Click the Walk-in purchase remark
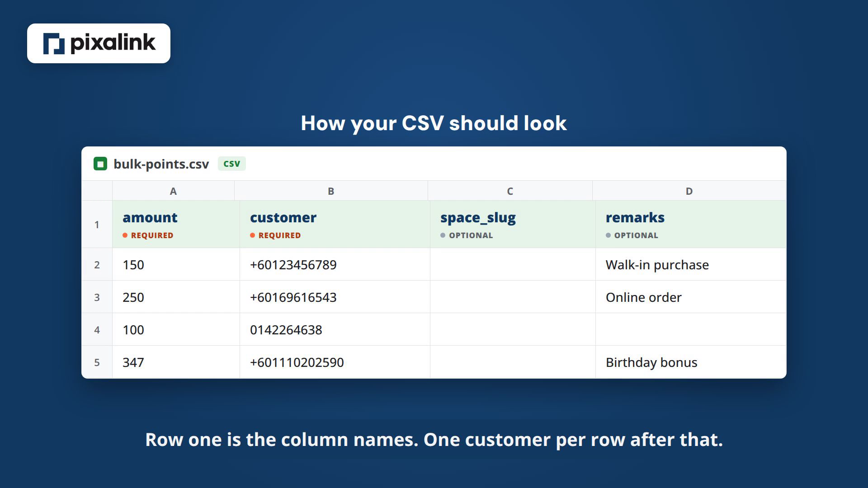868x488 pixels. (x=657, y=265)
